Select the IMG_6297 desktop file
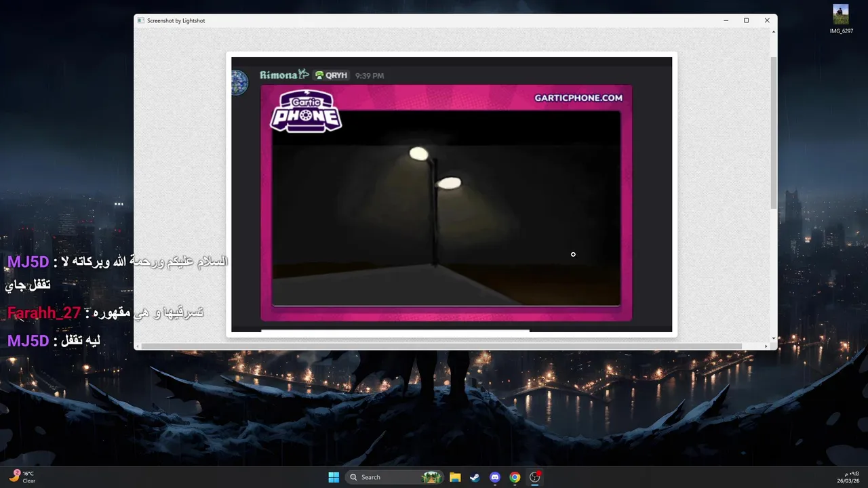The height and width of the screenshot is (488, 868). click(841, 20)
